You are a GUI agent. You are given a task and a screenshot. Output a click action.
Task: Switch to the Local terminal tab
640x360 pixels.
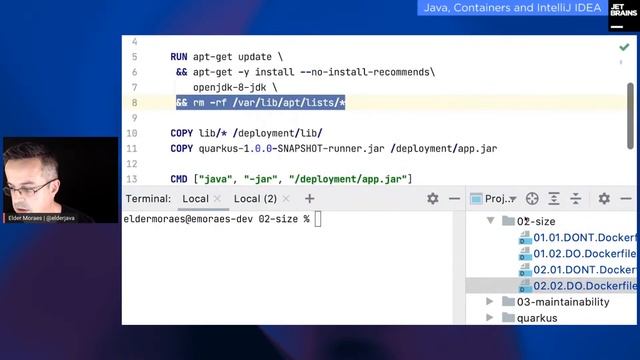[x=195, y=199]
